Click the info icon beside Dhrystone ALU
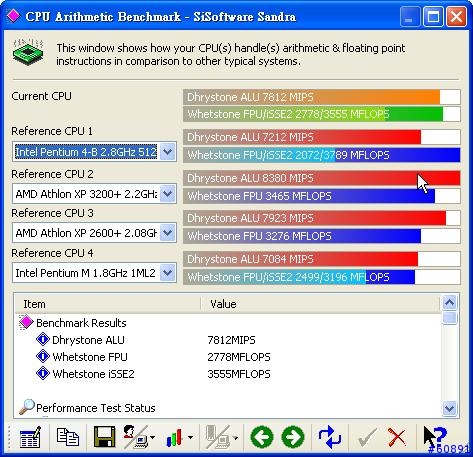Image resolution: width=473 pixels, height=457 pixels. pos(43,339)
